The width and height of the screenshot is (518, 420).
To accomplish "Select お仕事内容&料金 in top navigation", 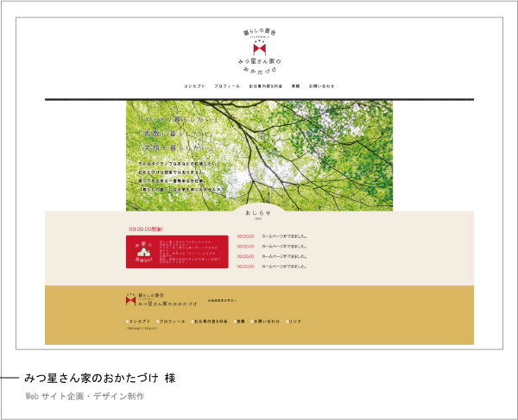I will [x=265, y=86].
